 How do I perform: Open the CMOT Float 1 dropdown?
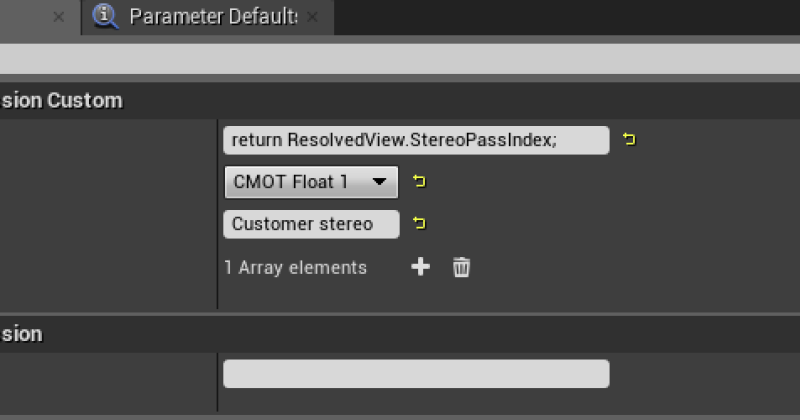tap(311, 182)
